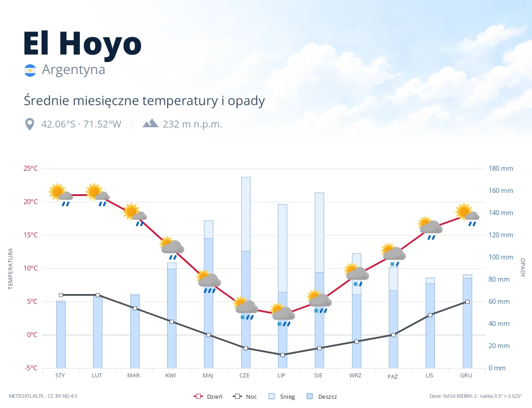This screenshot has width=532, height=408.
Task: Click the LIP weather icon
Action: click(x=282, y=314)
